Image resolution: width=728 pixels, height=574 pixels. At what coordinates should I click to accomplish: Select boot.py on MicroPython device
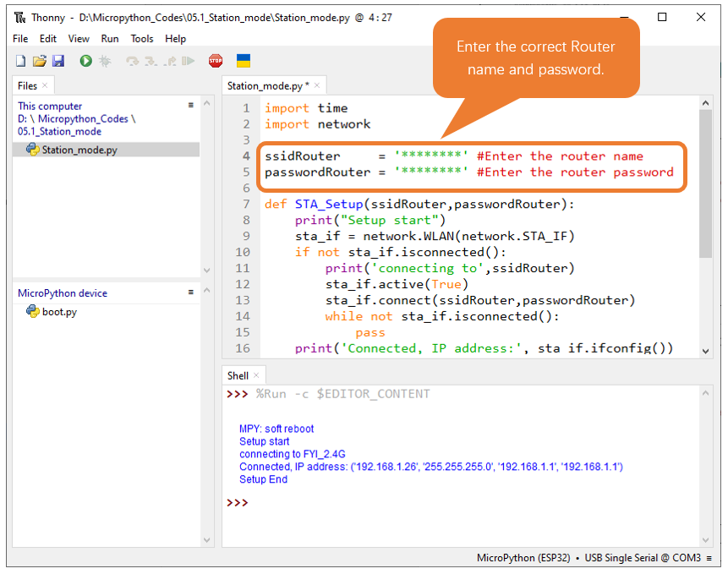59,312
